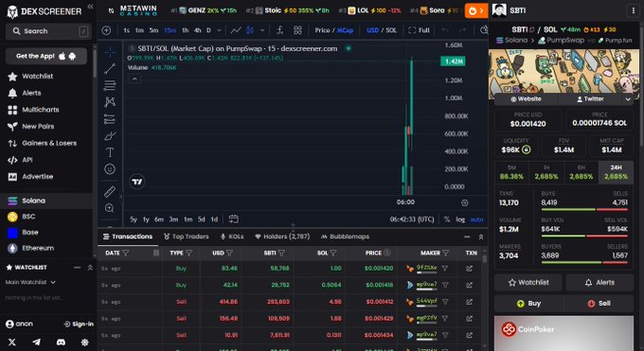Open the sidebar settings gear
The height and width of the screenshot is (351, 644).
[84, 342]
